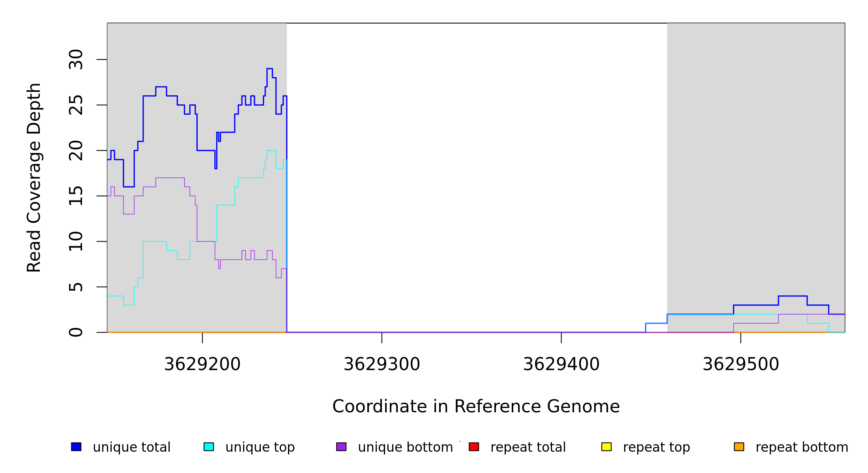The height and width of the screenshot is (473, 868).
Task: Select the "unique bottom" legend label
Action: 405,447
